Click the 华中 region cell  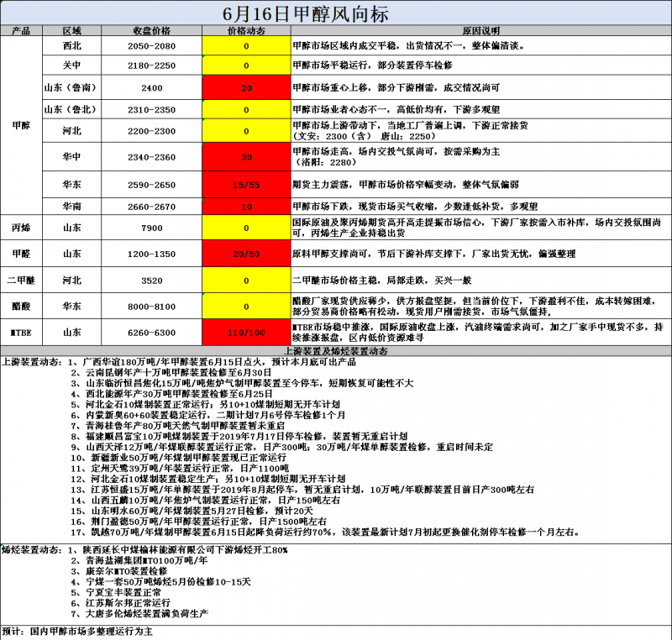(x=71, y=157)
